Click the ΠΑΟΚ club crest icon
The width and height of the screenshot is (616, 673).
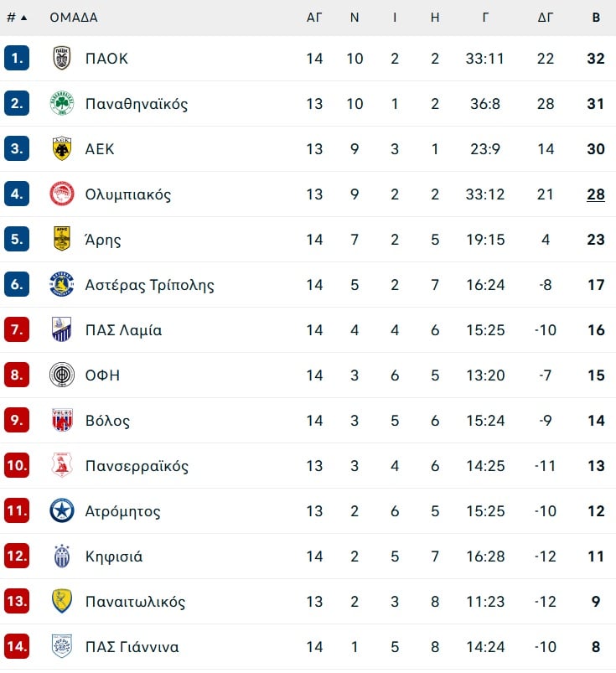click(x=62, y=58)
